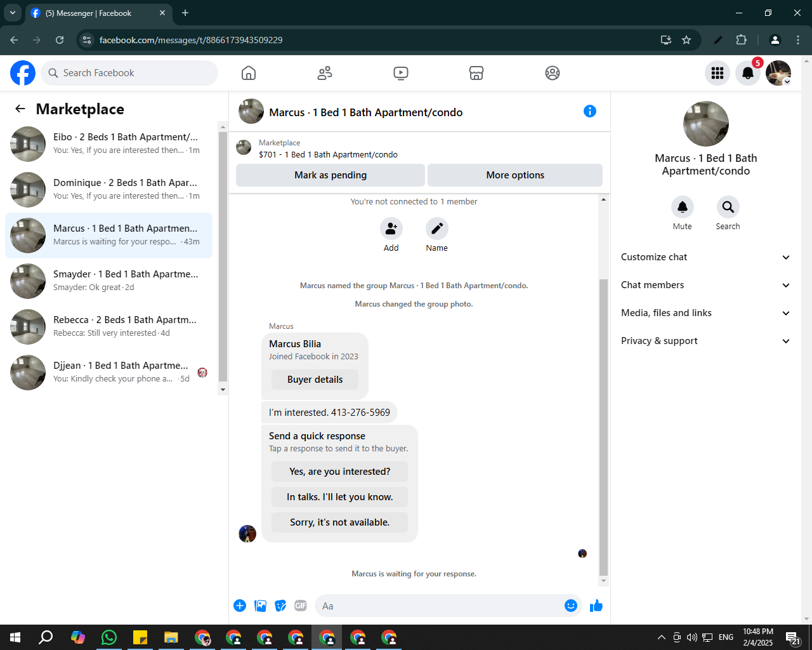Screen dimensions: 812x650
Task: Show hidden system tray icons
Action: coord(661,637)
